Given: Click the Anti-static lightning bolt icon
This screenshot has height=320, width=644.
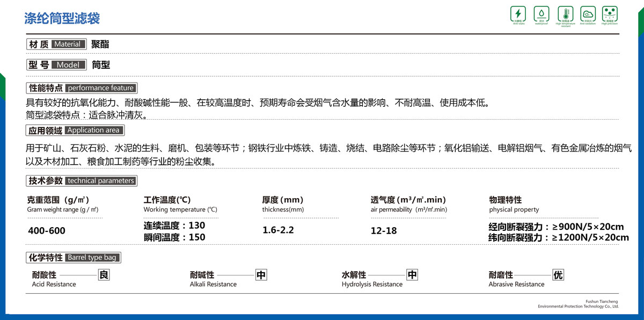Looking at the screenshot, I should coord(518,13).
